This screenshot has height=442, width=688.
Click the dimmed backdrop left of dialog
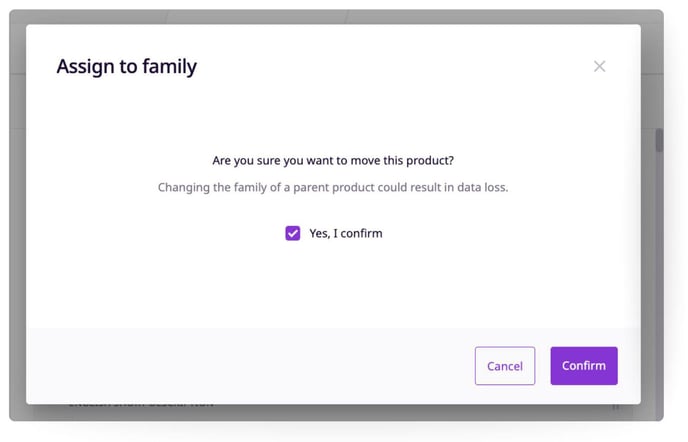[18, 215]
